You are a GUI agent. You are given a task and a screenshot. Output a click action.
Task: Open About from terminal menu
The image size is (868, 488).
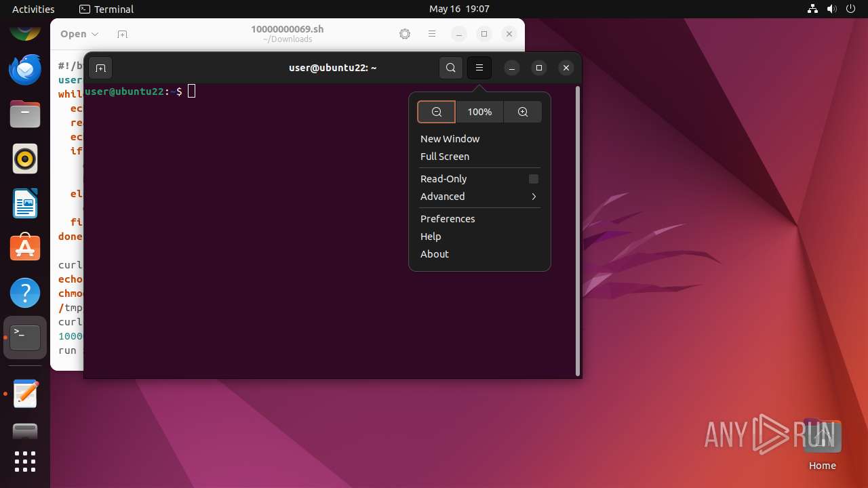click(x=479, y=254)
